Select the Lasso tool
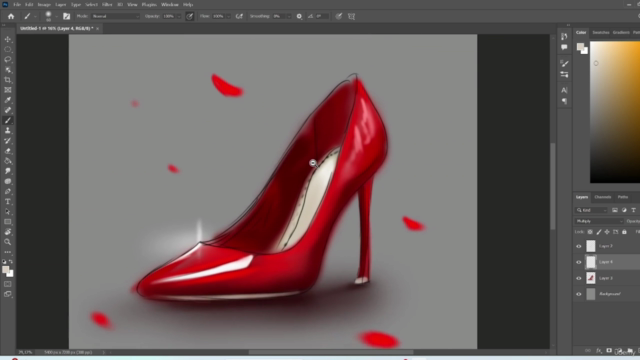Viewport: 640px width, 360px height. [x=8, y=60]
